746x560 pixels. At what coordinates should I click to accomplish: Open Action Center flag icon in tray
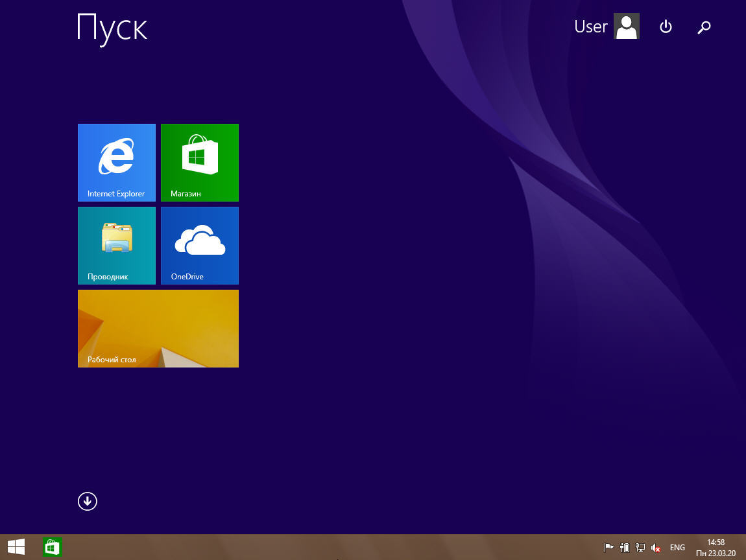608,548
